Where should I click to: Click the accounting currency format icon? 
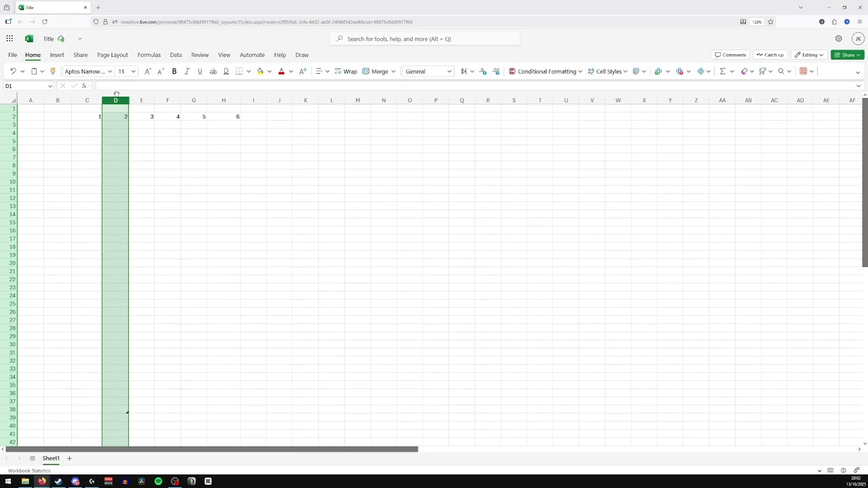(464, 71)
